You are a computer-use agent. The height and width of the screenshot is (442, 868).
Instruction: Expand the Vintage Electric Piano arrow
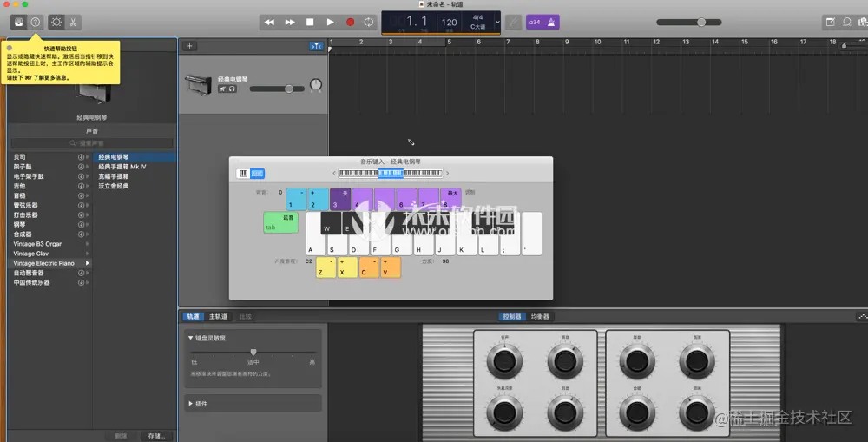coord(88,263)
